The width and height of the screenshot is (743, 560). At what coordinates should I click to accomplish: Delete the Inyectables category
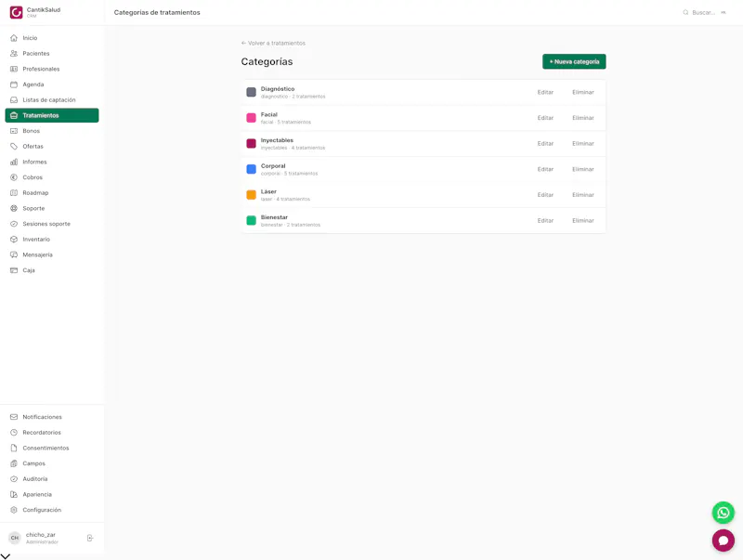click(583, 144)
